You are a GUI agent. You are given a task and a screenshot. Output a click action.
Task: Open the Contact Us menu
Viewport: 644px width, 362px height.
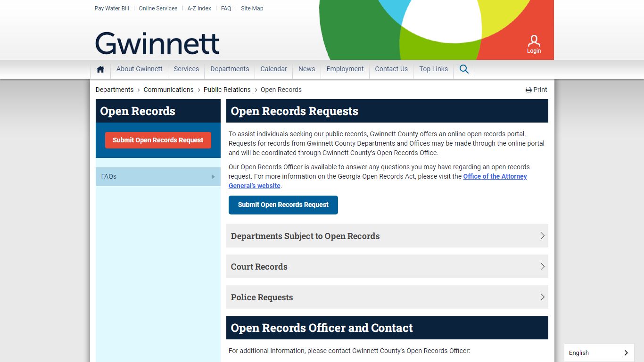[x=391, y=69]
